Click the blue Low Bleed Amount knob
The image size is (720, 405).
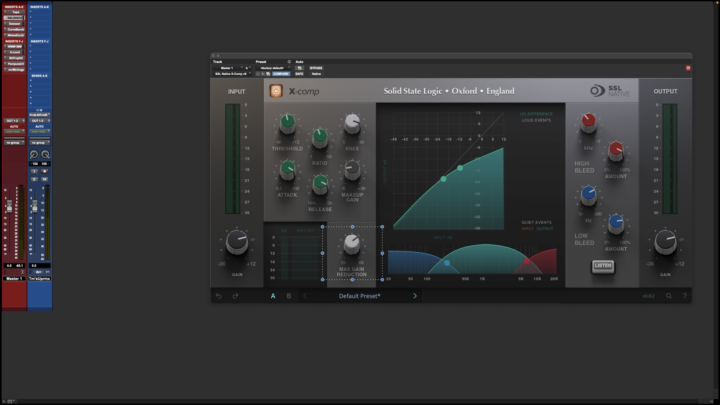(616, 224)
